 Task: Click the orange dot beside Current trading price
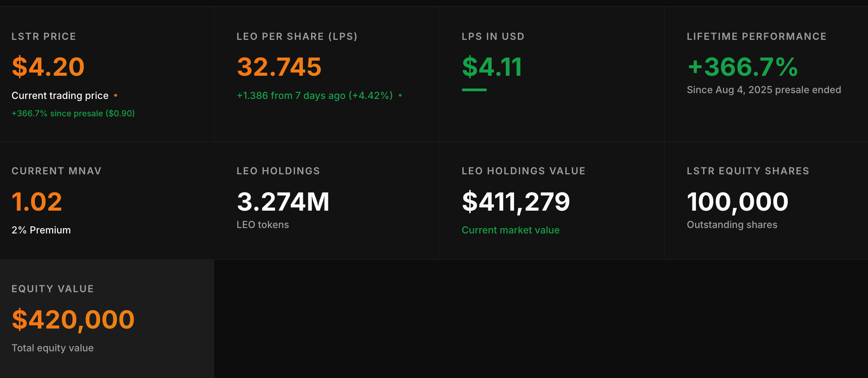116,95
